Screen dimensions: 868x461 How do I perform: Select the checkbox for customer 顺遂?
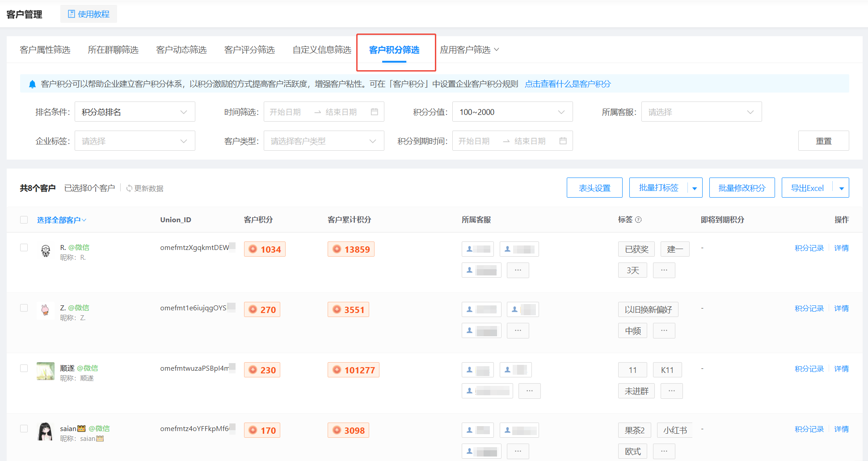pos(24,368)
